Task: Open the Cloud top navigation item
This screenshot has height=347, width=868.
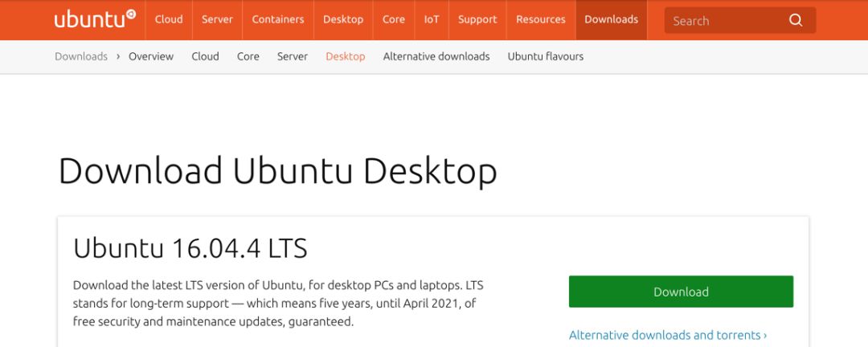Action: (169, 19)
